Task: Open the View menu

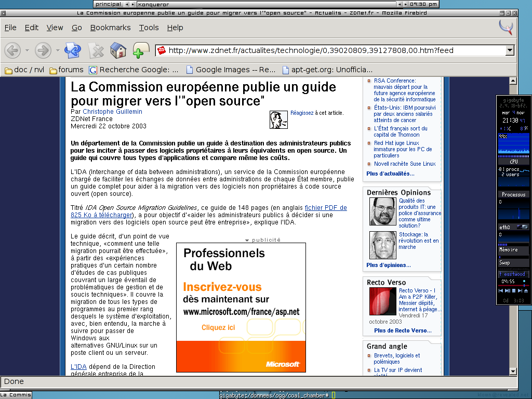Action: 55,28
